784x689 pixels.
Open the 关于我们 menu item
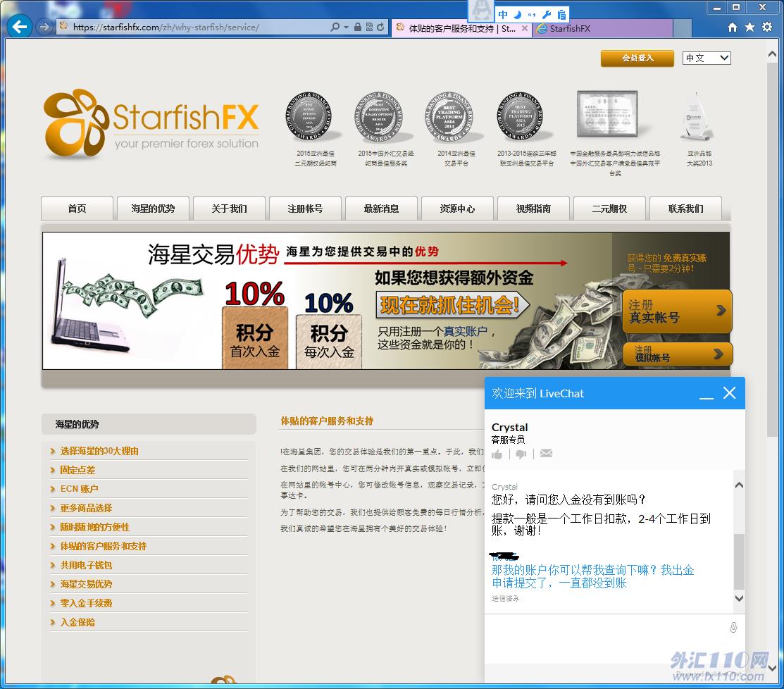click(x=229, y=209)
